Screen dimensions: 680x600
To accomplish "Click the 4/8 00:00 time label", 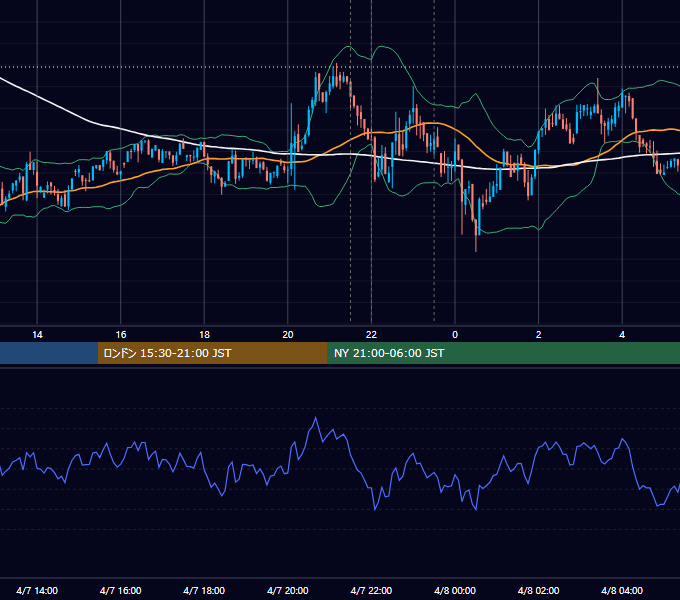I will (455, 591).
